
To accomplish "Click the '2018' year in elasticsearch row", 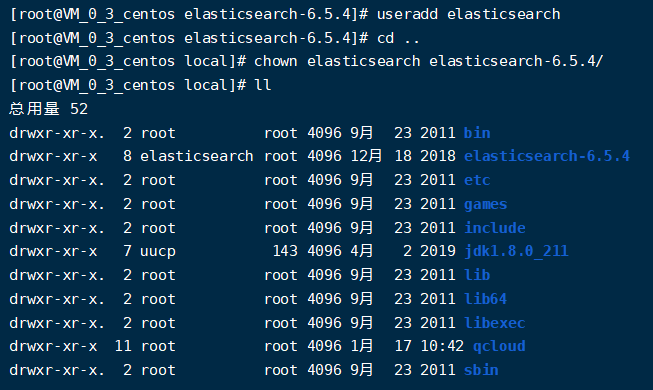I will (438, 156).
